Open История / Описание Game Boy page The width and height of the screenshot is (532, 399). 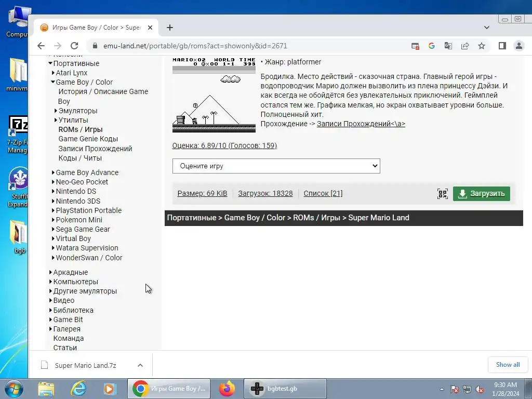point(103,96)
